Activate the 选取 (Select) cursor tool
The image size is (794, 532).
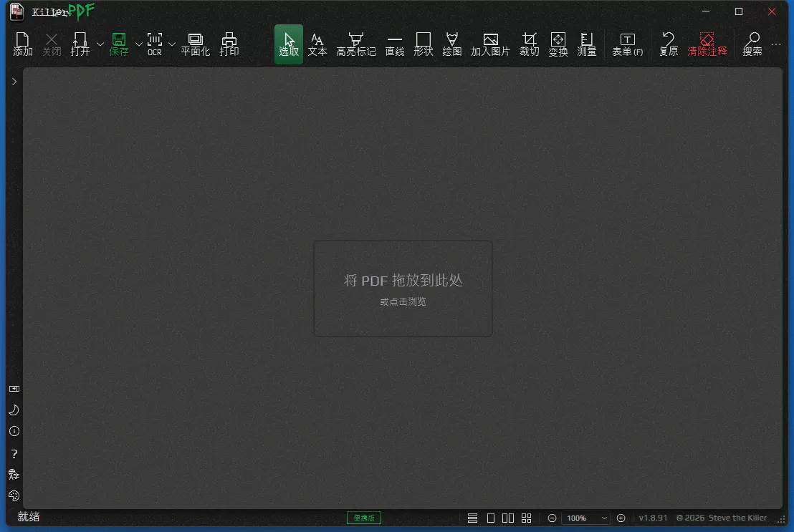(x=289, y=44)
